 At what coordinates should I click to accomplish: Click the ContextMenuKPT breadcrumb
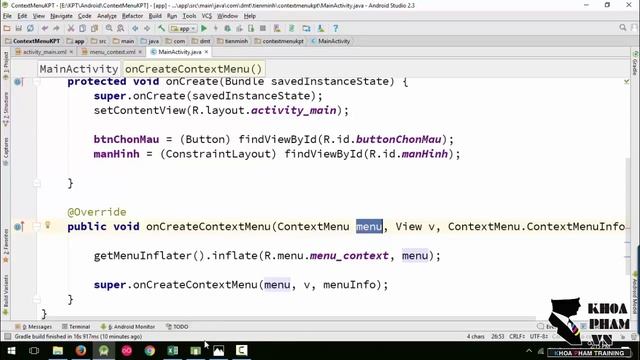pyautogui.click(x=32, y=41)
